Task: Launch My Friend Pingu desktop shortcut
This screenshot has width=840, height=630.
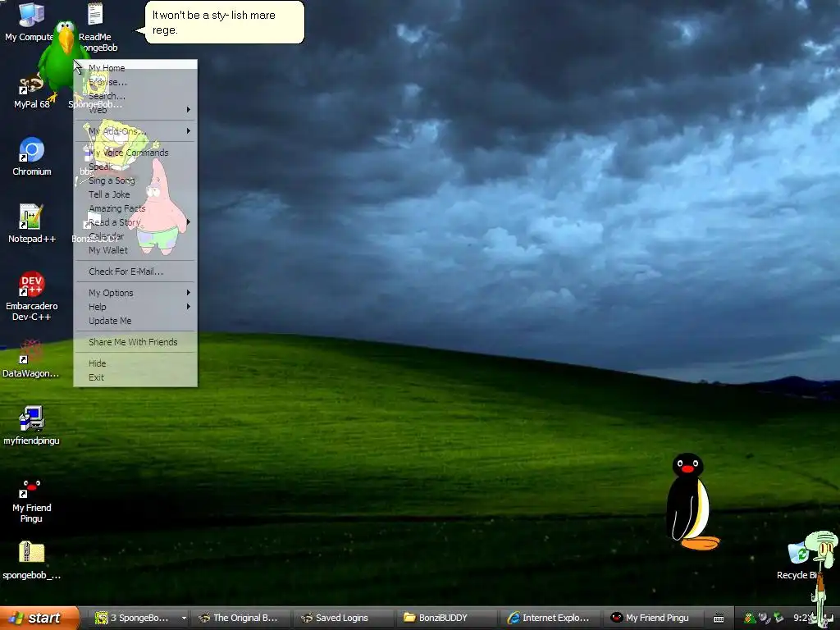Action: point(32,500)
